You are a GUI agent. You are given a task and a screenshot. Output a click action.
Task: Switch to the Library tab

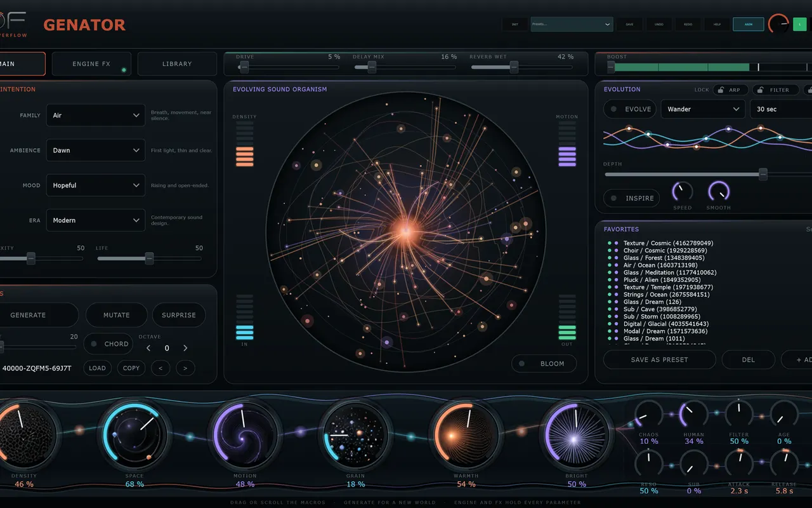click(177, 63)
